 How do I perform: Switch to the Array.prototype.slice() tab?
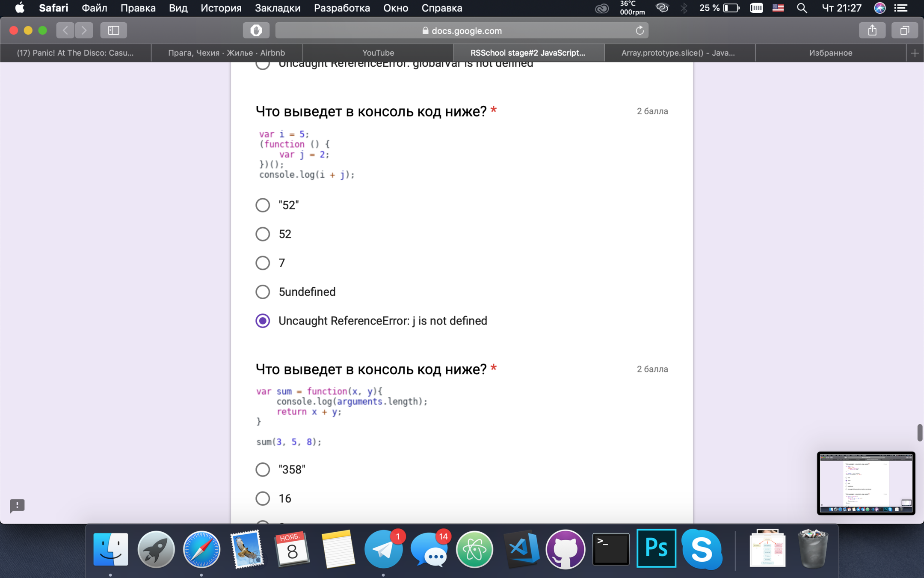(x=678, y=53)
